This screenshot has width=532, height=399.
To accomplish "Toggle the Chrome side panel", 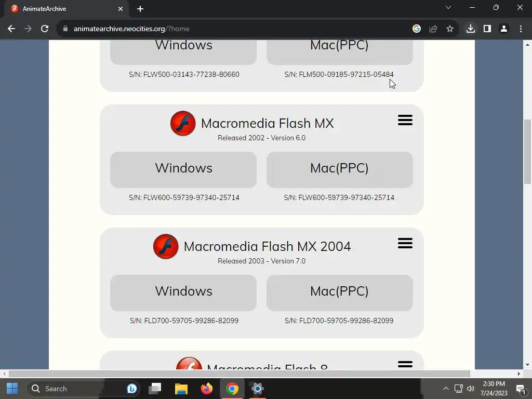I will click(487, 29).
